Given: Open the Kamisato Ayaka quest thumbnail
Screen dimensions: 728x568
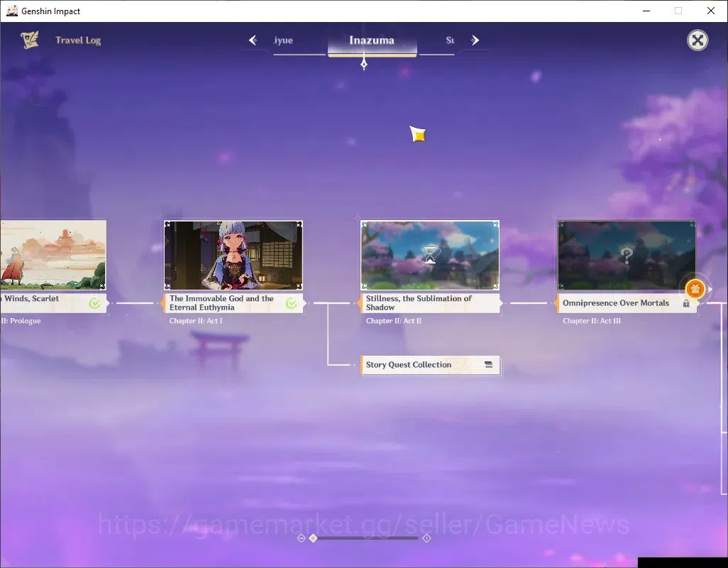Looking at the screenshot, I should pos(233,255).
